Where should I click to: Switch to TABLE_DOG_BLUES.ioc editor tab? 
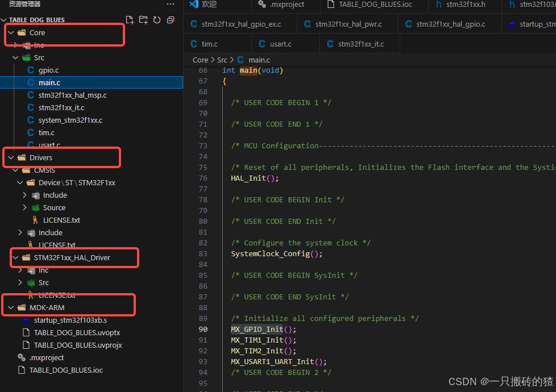pos(375,4)
